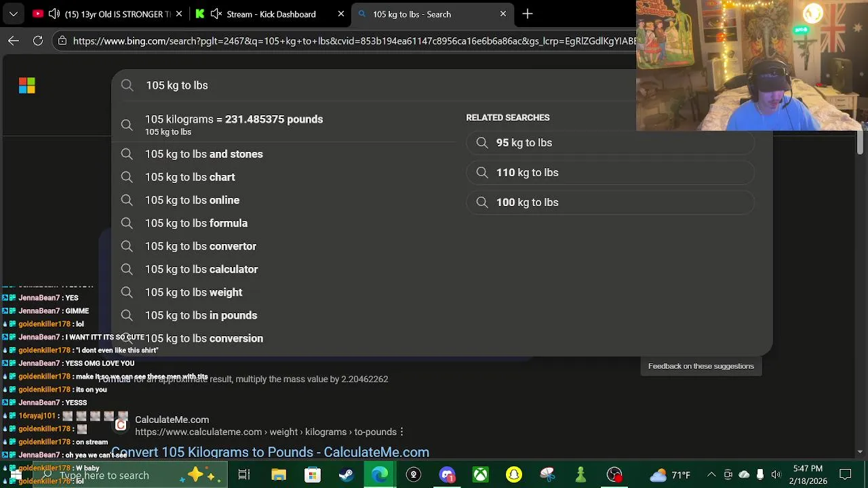Click the streamer webcam overlay
Screen dimensions: 868x488
pyautogui.click(x=752, y=65)
